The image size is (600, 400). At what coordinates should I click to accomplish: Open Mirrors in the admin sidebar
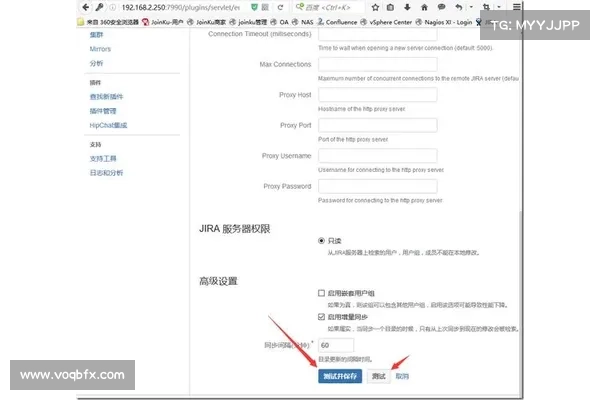(x=100, y=49)
